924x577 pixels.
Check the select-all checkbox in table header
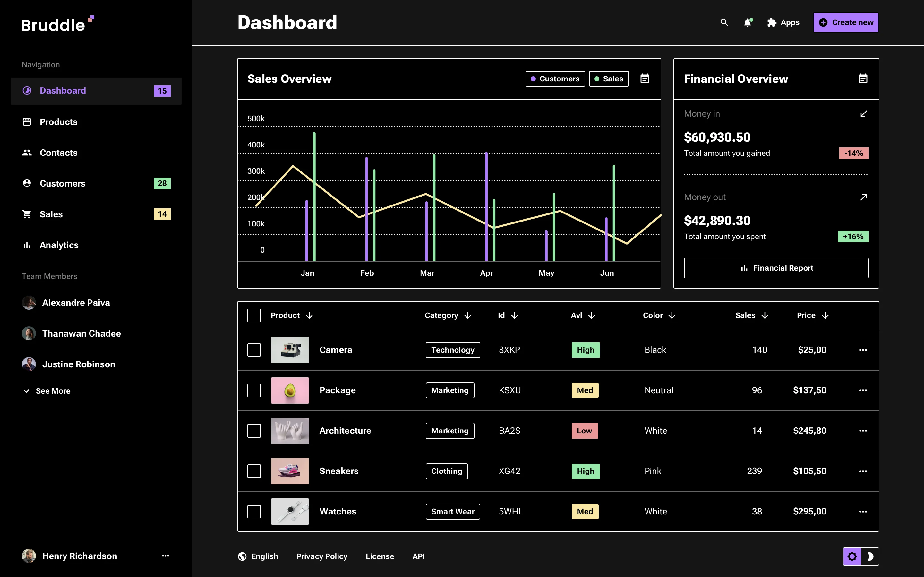[x=254, y=315]
